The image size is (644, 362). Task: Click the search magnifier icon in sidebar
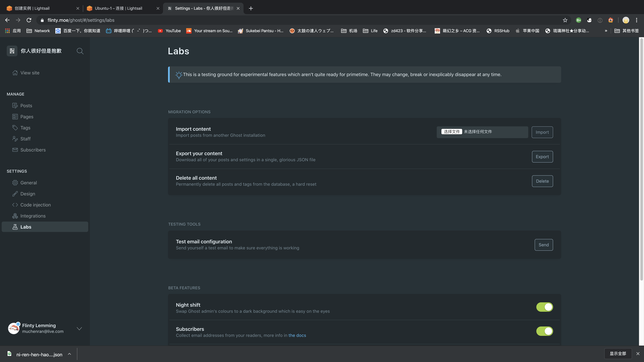click(80, 51)
